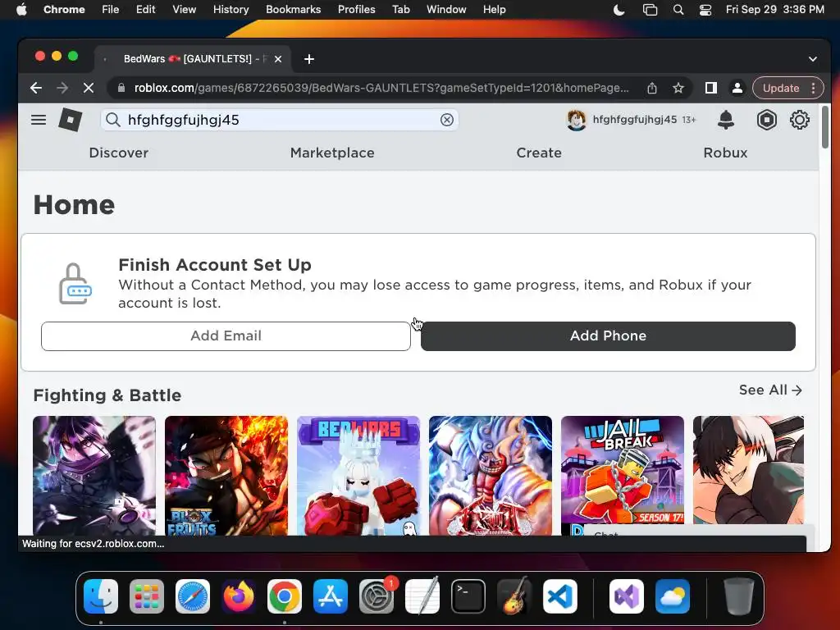Open GarageBand from the dock
The width and height of the screenshot is (840, 630).
[x=514, y=596]
